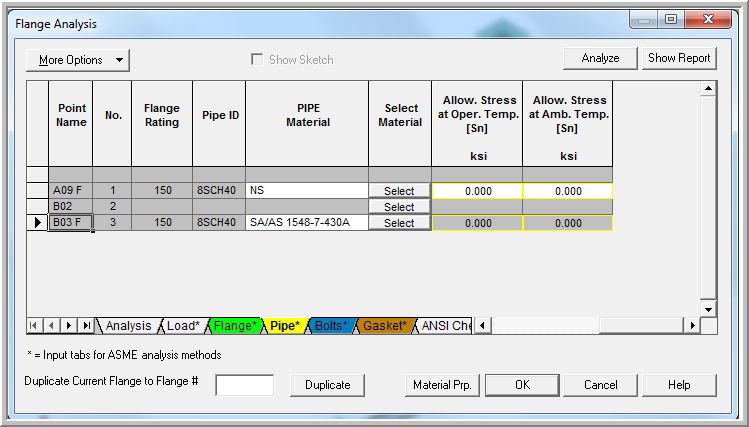This screenshot has width=749, height=427.
Task: Click the vertical scrollbar down arrow
Action: (x=708, y=309)
